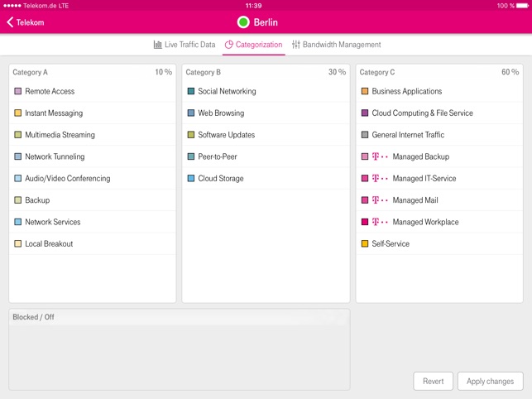Click the bar chart icon for Live Traffic Data
Screen dimensions: 532x399
(x=158, y=45)
